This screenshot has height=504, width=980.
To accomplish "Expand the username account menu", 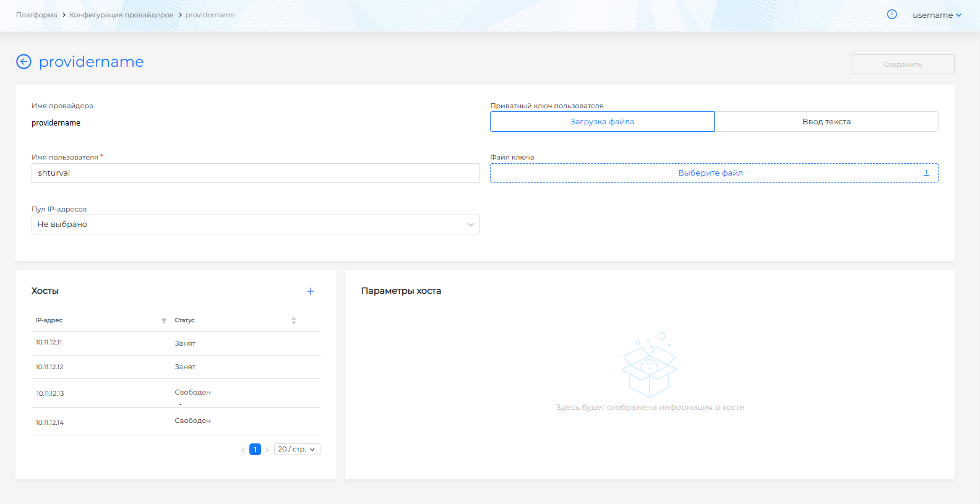I will coord(937,15).
